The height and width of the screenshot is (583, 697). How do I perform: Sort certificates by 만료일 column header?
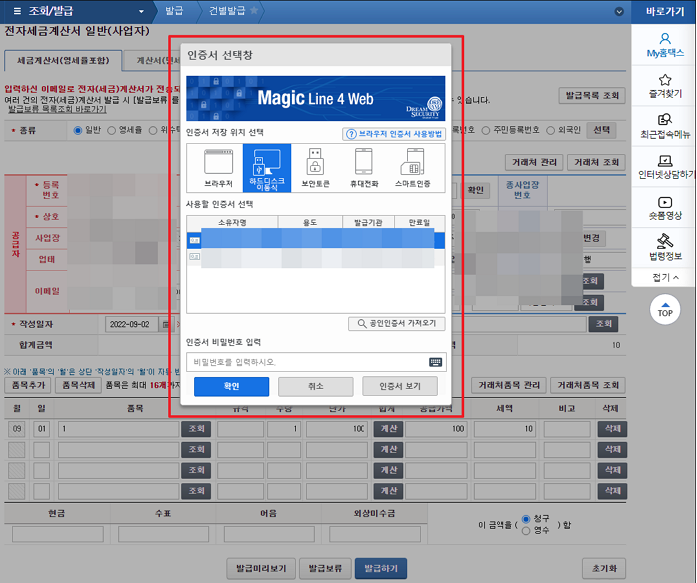pos(419,223)
